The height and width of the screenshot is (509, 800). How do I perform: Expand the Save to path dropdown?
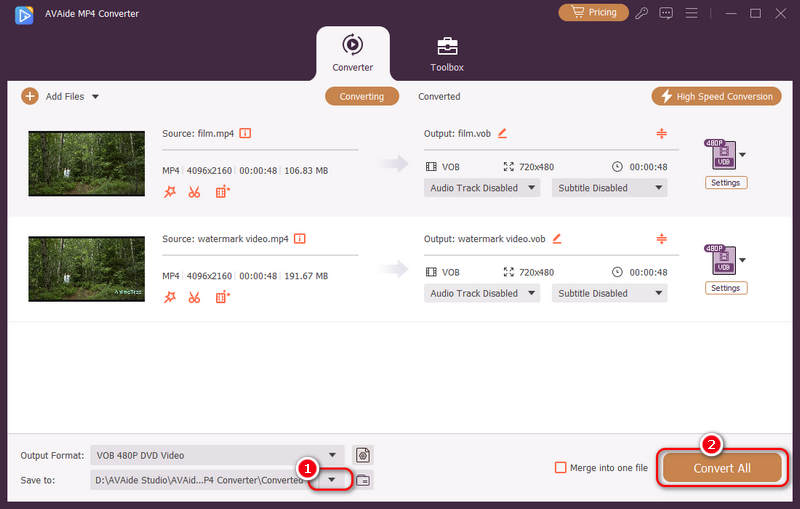(332, 479)
